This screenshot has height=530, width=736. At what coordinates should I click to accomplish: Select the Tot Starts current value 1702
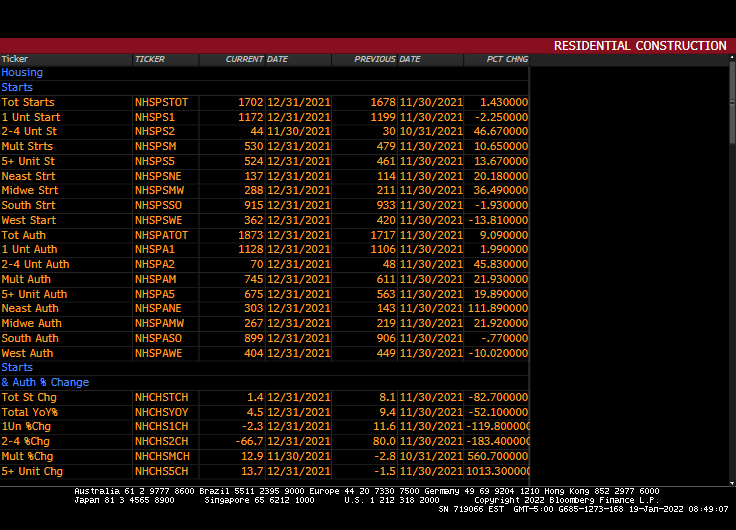pos(250,102)
